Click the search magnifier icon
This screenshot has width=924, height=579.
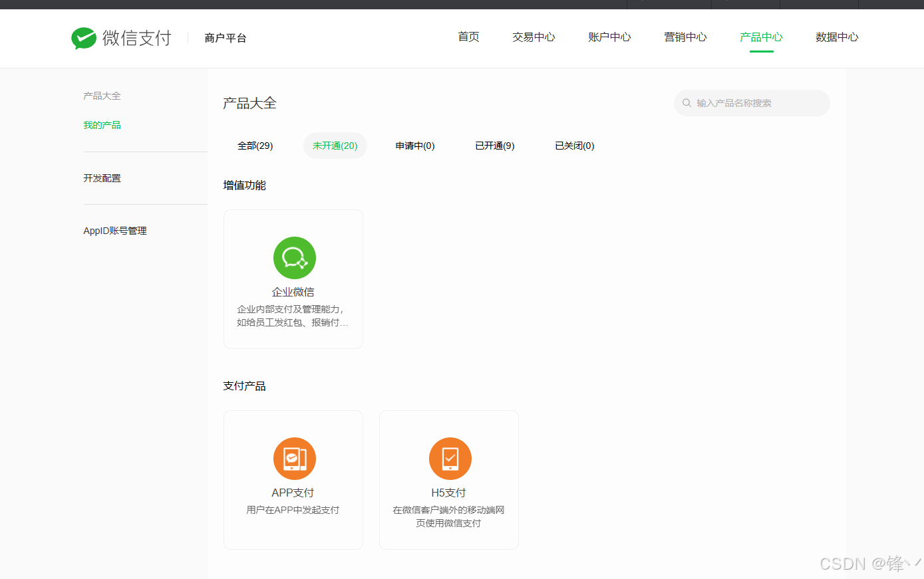click(687, 103)
